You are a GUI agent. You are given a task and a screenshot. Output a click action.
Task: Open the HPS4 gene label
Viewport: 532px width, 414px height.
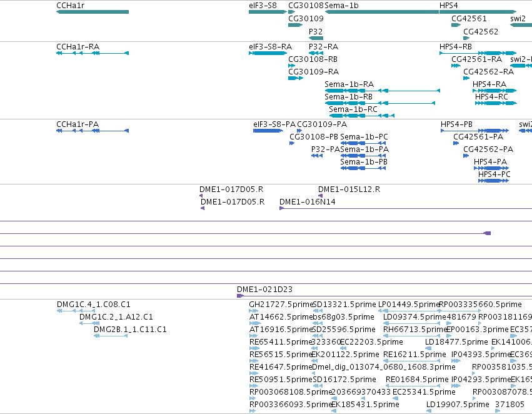point(448,6)
